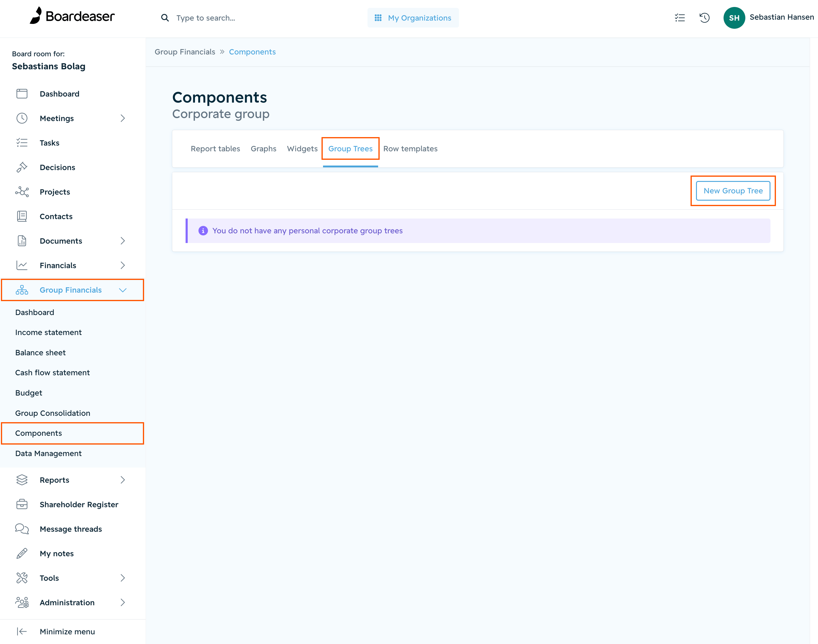818x644 pixels.
Task: Click the Shareholder Register briefcase icon
Action: [x=22, y=504]
